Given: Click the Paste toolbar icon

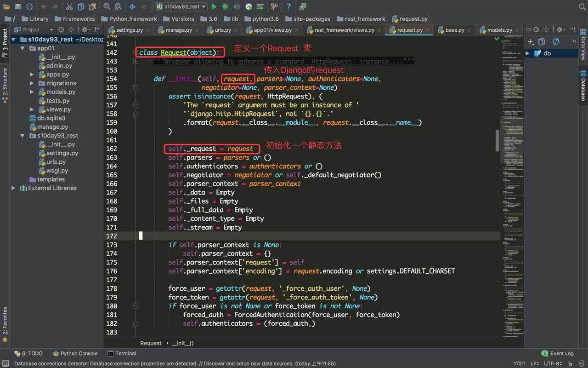Looking at the screenshot, I should (92, 6).
